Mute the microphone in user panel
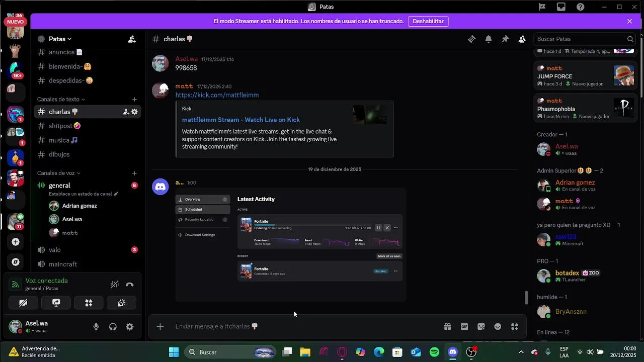 point(96,327)
